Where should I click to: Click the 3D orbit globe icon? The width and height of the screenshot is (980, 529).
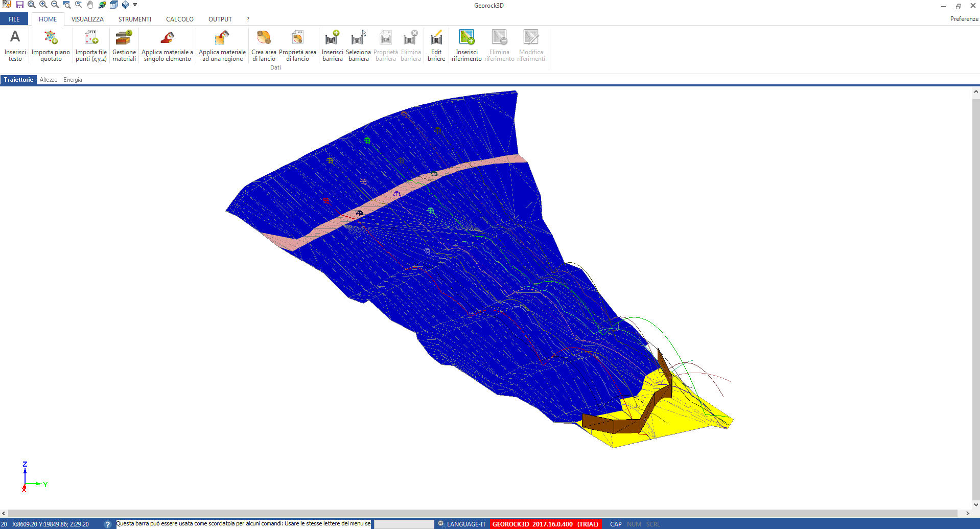[102, 5]
